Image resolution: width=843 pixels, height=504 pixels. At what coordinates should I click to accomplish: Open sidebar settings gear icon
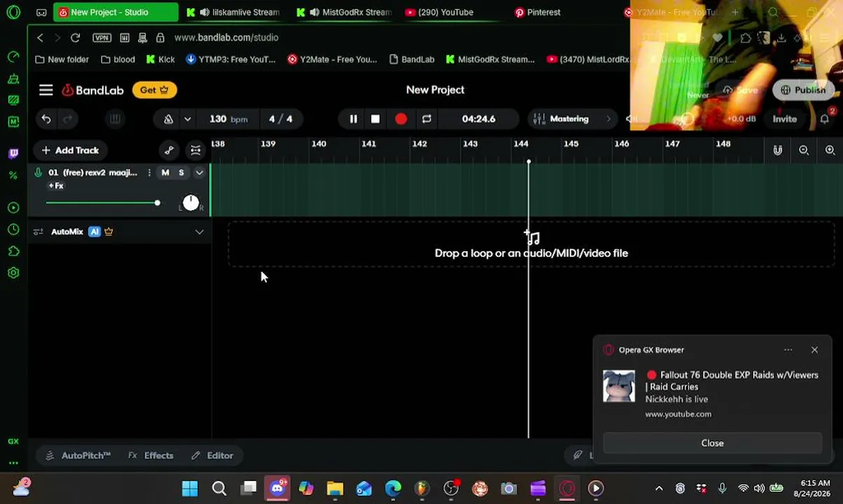tap(13, 273)
